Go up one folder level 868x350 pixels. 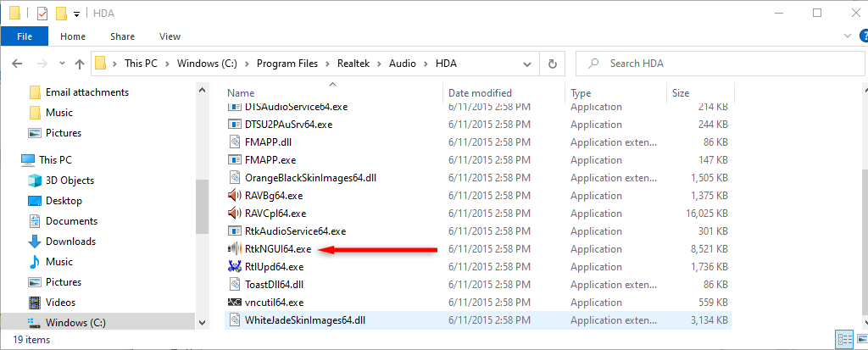79,64
